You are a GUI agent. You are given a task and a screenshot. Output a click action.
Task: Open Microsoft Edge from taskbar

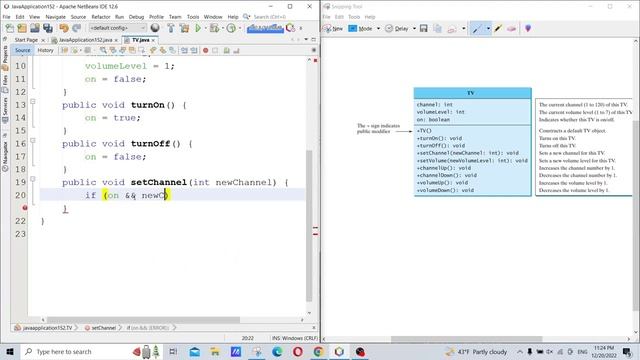[x=277, y=351]
